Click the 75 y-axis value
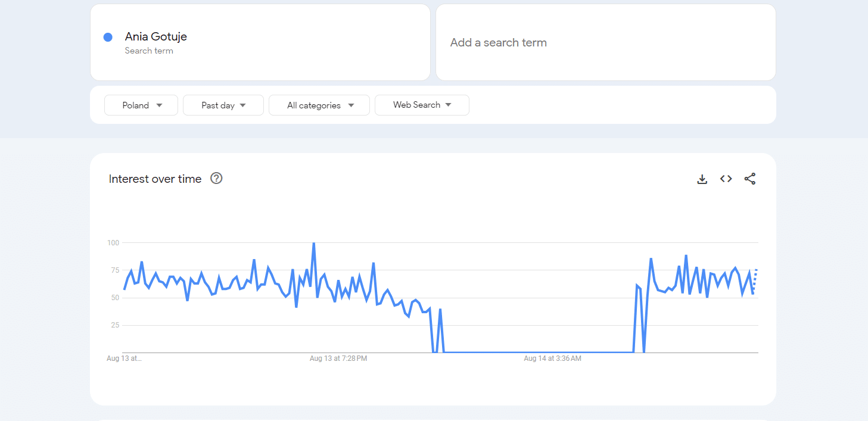This screenshot has height=421, width=868. 115,270
